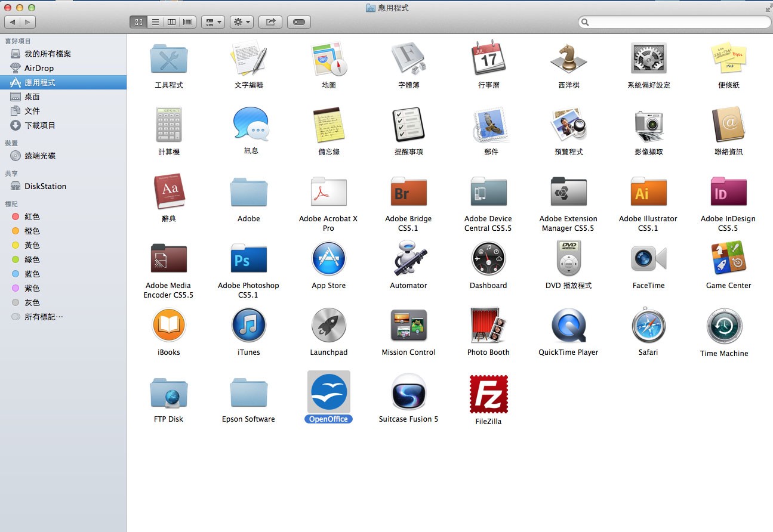Click the highlighted OpenOffice icon
The height and width of the screenshot is (532, 773).
coord(329,392)
